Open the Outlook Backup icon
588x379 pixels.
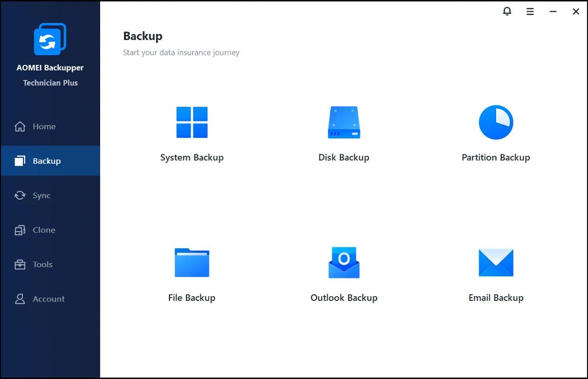tap(344, 263)
